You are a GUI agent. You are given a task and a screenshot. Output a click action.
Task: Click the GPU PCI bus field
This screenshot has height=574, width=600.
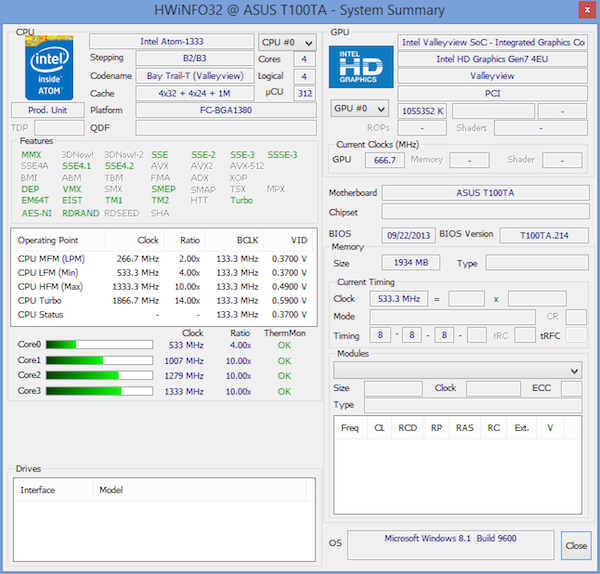tap(492, 93)
